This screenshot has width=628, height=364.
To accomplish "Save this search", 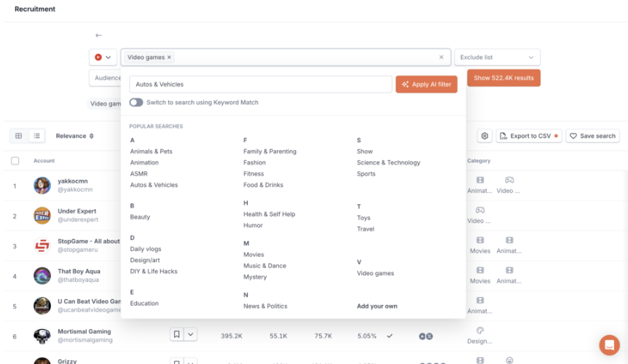I will [593, 136].
